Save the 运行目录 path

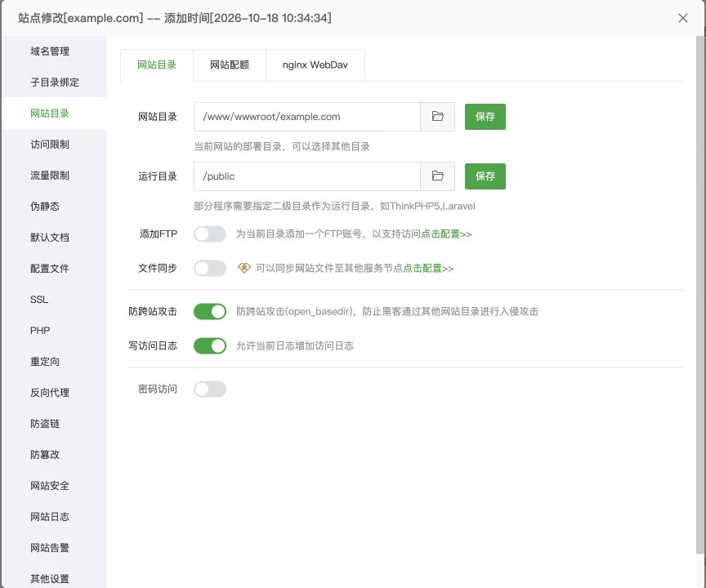click(x=485, y=176)
